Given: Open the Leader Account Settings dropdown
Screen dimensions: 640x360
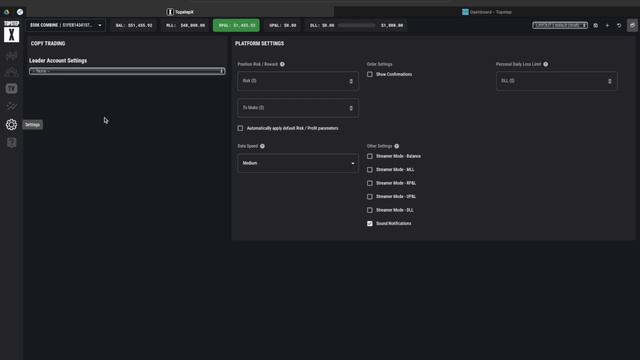Looking at the screenshot, I should (127, 71).
